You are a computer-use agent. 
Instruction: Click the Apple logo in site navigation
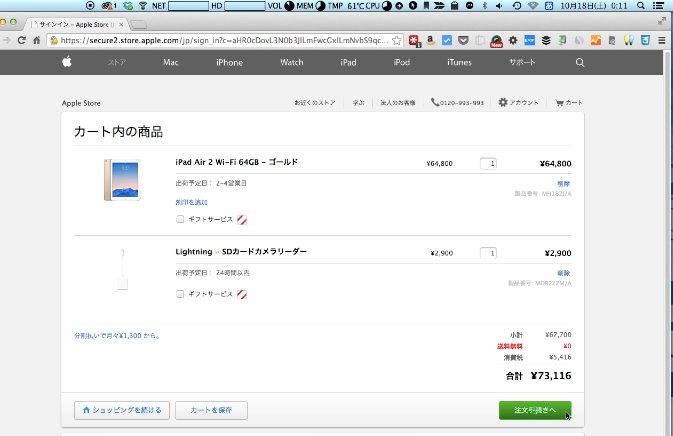pos(67,62)
